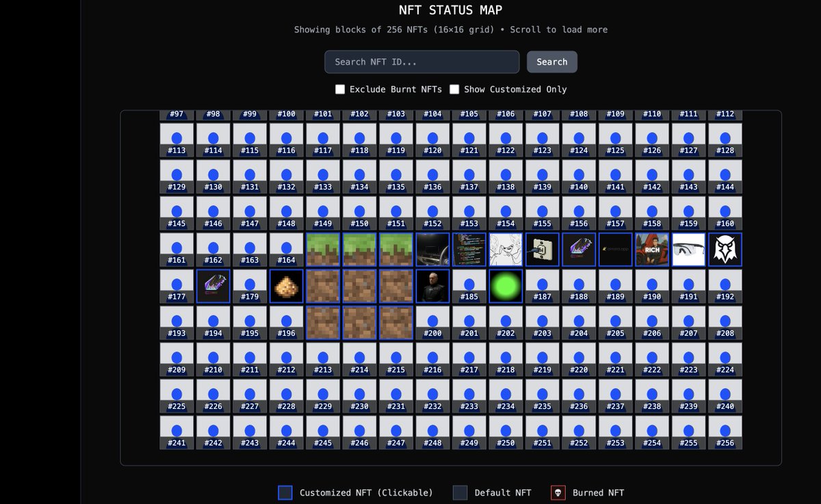The width and height of the screenshot is (821, 504).
Task: Enable the Exclude Burnt NFTs checkbox
Action: coord(340,89)
